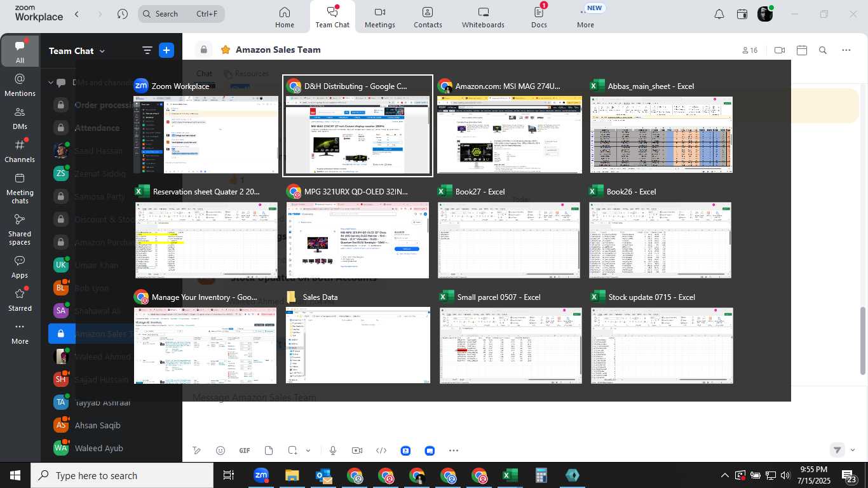Switch to Book27 Excel thumbnail
The width and height of the screenshot is (868, 488).
point(509,231)
